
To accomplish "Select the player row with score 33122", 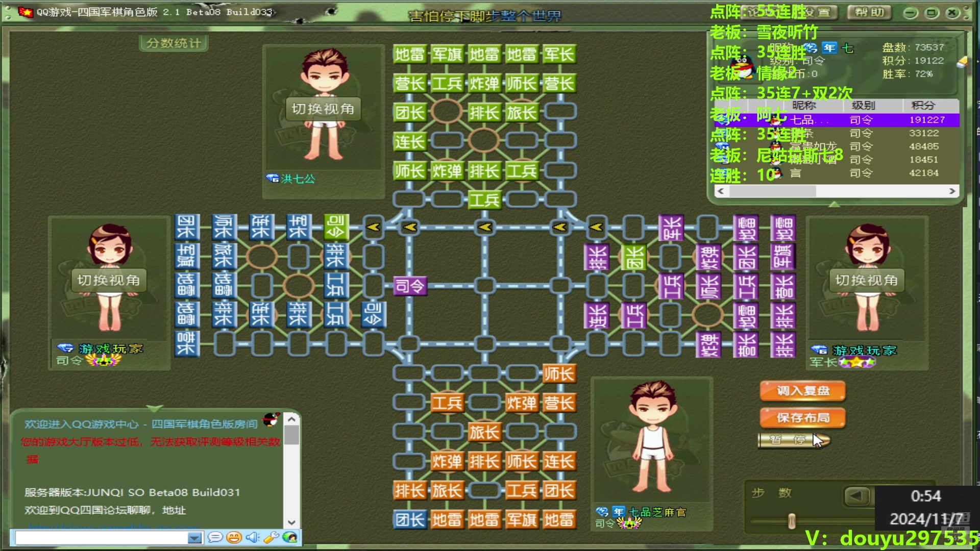I will pyautogui.click(x=837, y=133).
